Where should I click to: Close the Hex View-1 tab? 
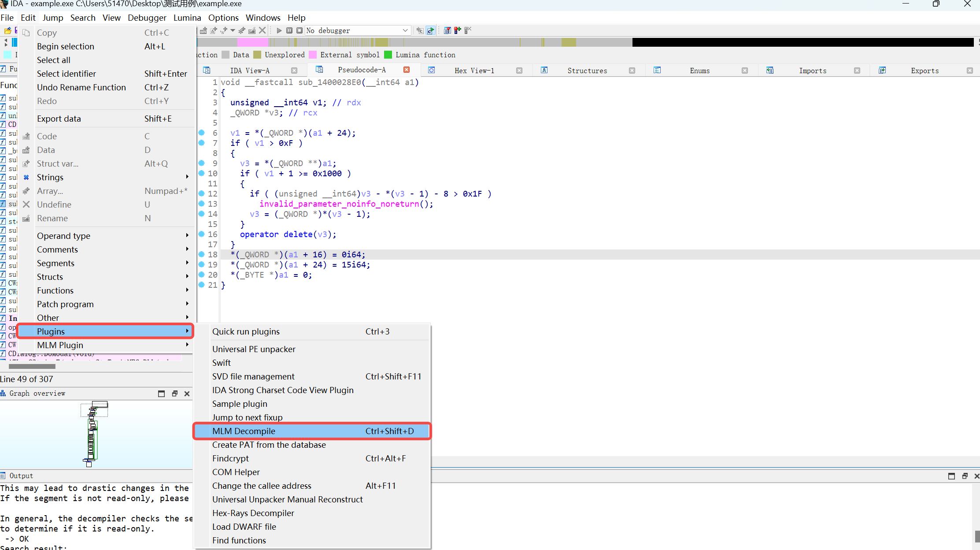519,71
